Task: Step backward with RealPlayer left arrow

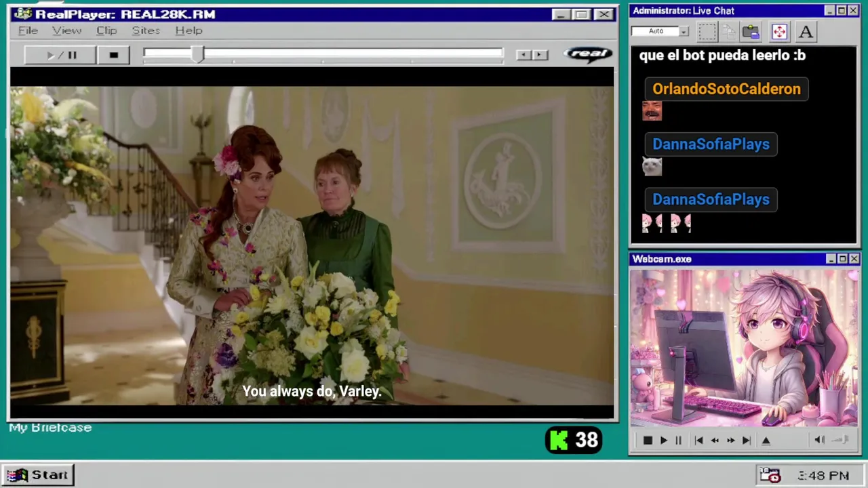Action: click(x=524, y=55)
